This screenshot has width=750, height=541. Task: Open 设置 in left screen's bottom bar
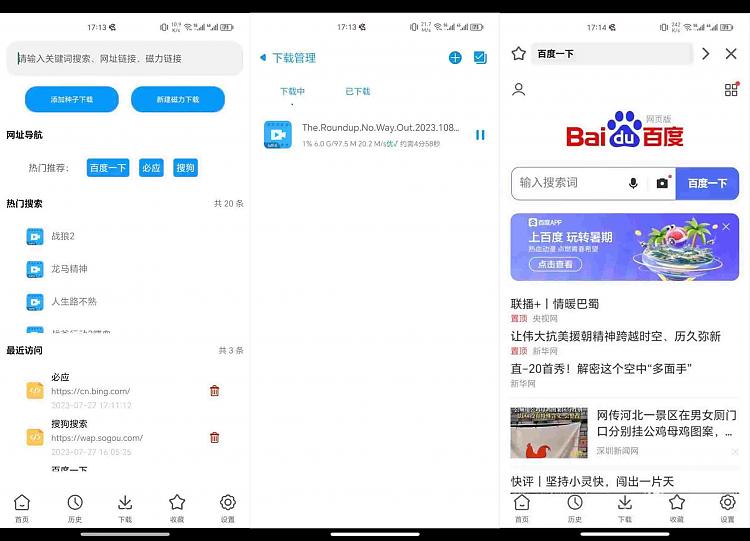pyautogui.click(x=228, y=508)
